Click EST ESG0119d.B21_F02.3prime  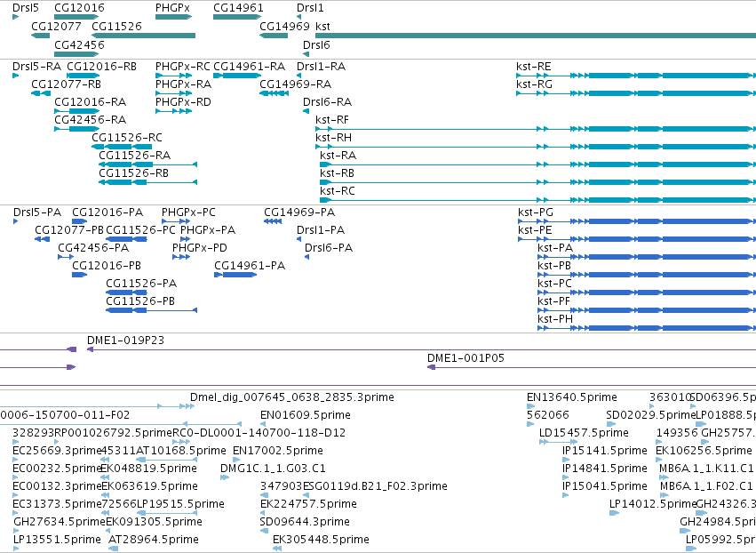(375, 486)
